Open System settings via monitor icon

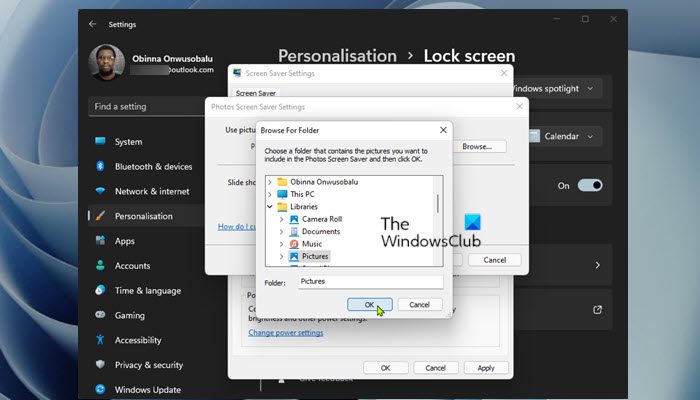100,142
